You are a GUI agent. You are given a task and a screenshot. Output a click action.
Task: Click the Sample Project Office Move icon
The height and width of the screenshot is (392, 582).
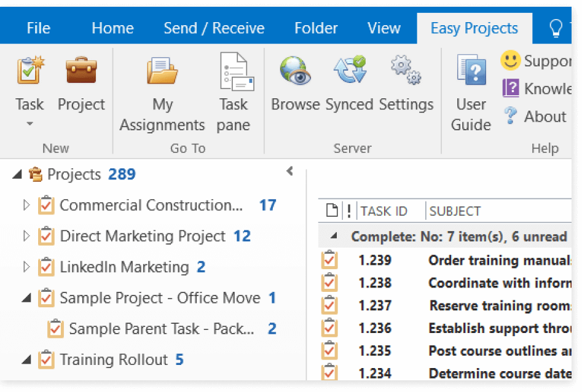click(46, 298)
